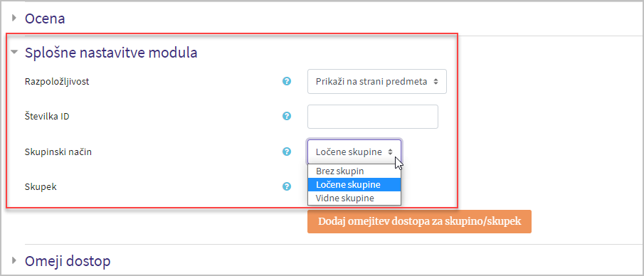Click the Skupinski način label
This screenshot has height=276, width=644.
tap(58, 152)
